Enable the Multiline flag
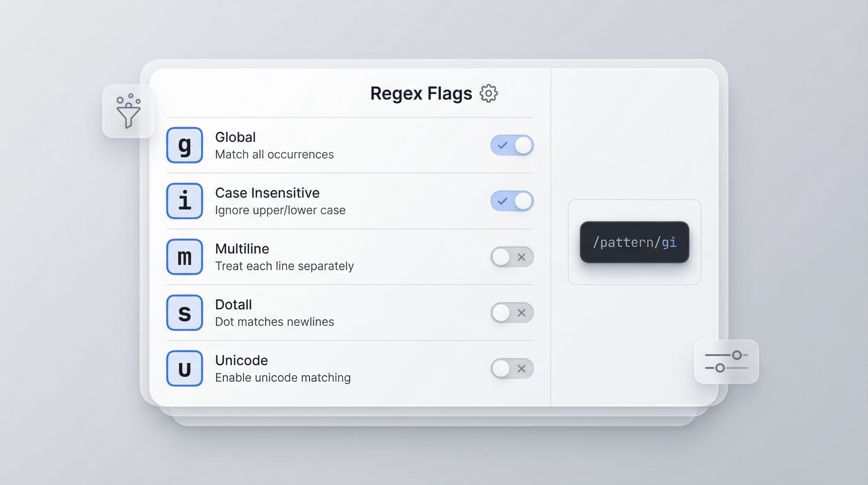Image resolution: width=868 pixels, height=485 pixels. [x=511, y=257]
